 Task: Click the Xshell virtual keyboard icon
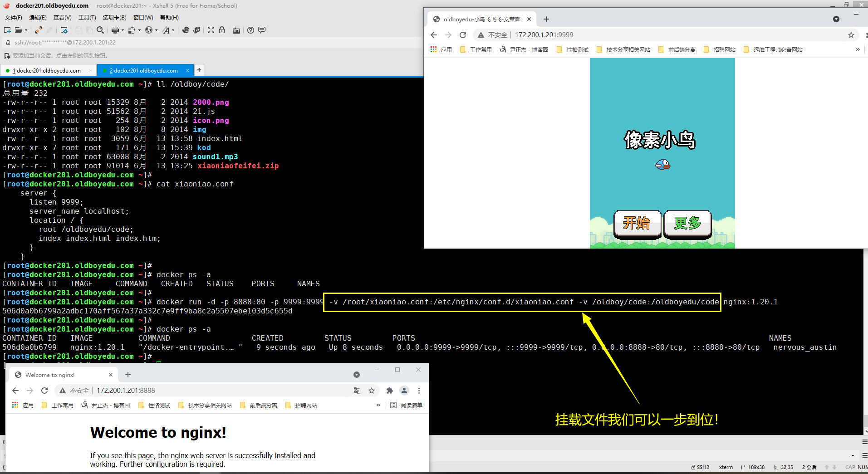(236, 30)
